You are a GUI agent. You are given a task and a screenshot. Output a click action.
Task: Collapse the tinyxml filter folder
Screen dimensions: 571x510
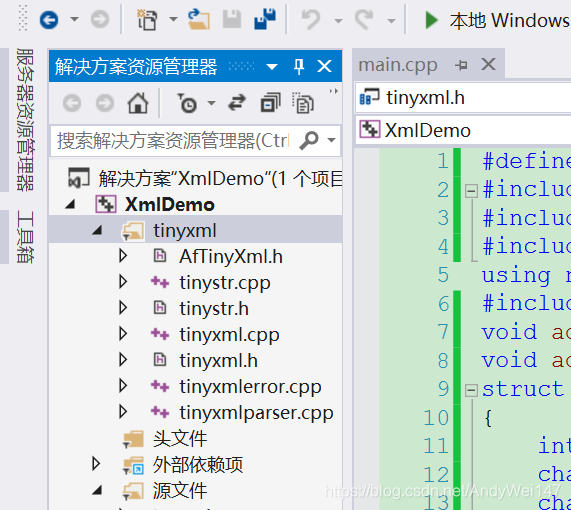click(97, 230)
